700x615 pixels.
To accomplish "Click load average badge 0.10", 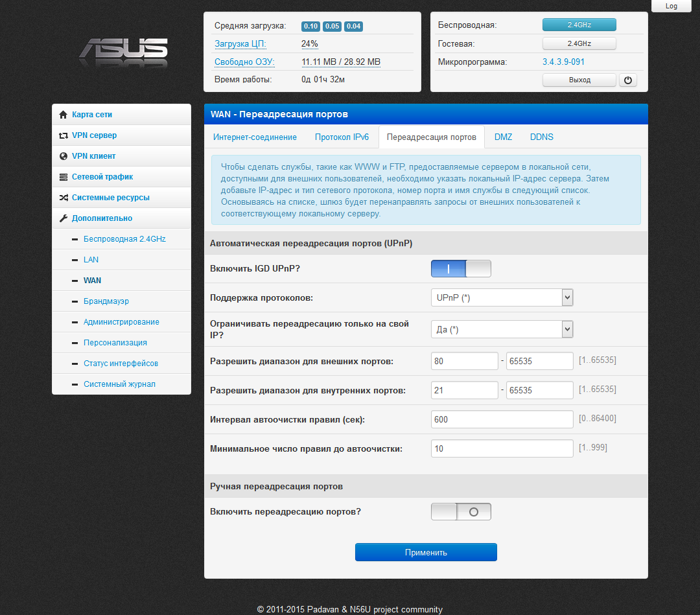I will 310,27.
